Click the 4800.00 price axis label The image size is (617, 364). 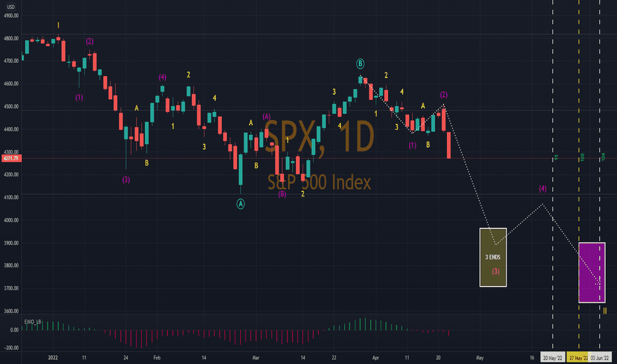11,38
